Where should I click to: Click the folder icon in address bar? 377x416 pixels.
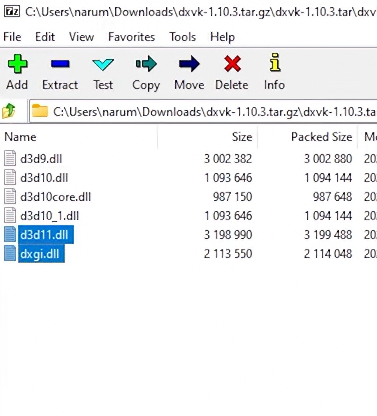(40, 111)
